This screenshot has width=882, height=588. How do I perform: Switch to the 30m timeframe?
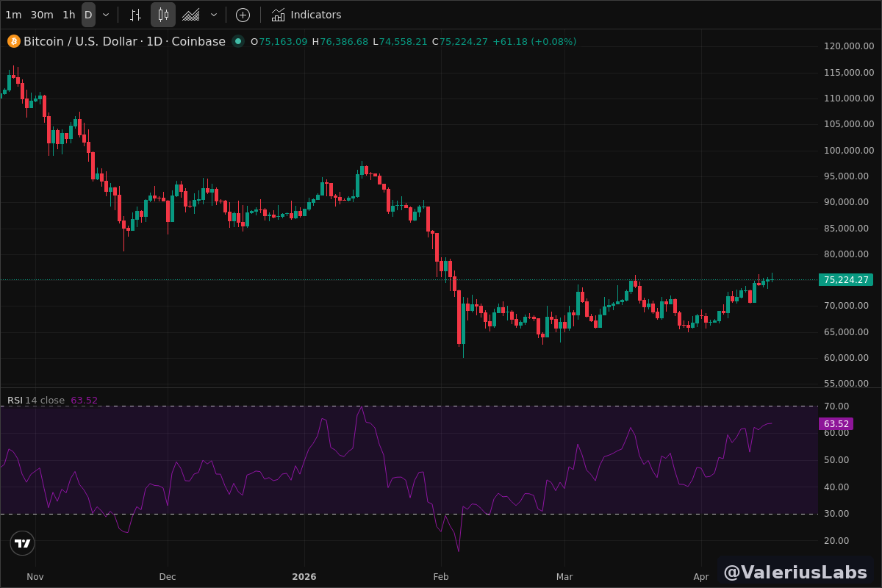[42, 15]
